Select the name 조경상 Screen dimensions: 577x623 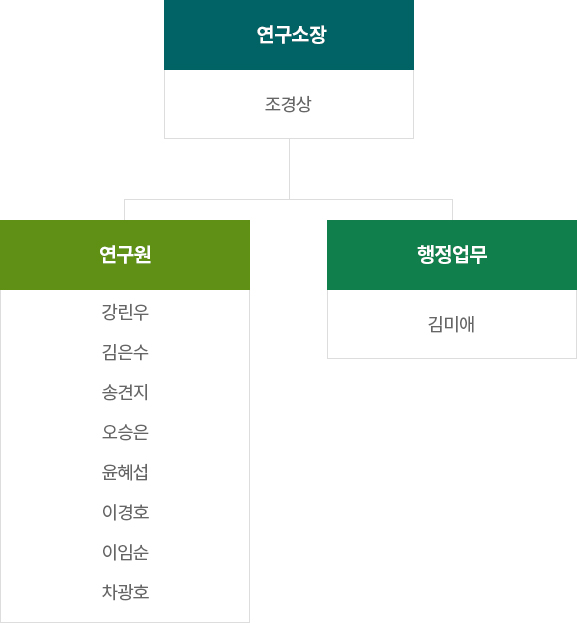point(288,104)
